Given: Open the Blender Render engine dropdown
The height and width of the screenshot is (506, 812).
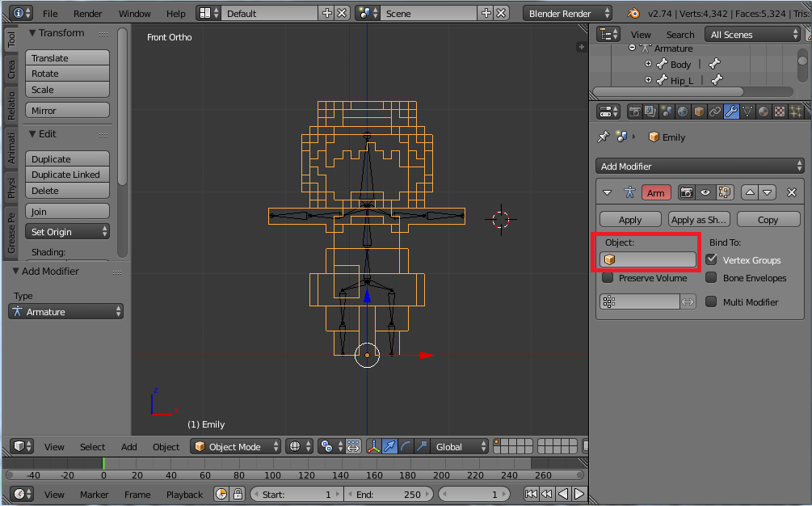Looking at the screenshot, I should 567,14.
